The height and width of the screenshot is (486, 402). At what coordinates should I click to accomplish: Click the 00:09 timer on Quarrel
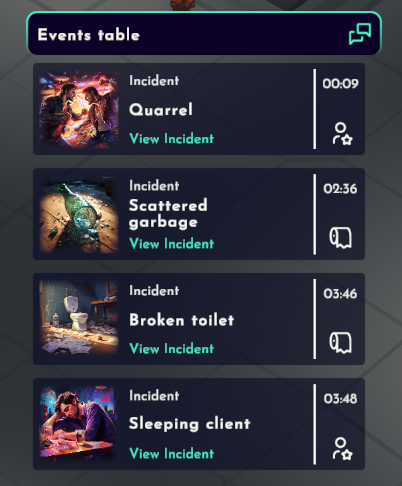[x=340, y=83]
